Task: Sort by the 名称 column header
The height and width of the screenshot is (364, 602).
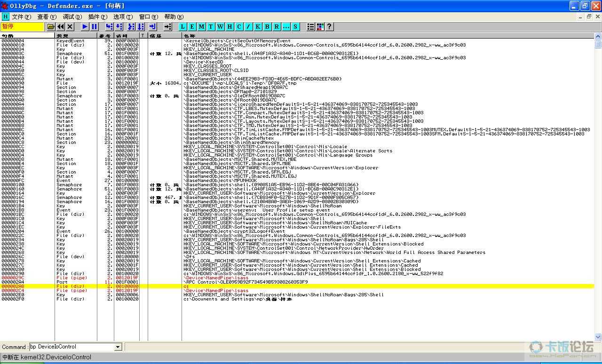Action: tap(388, 36)
